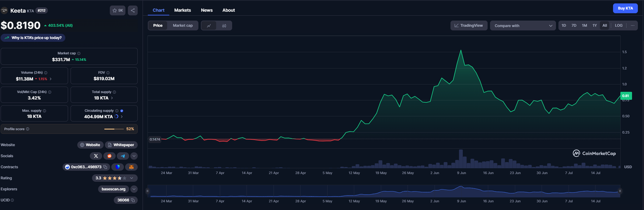Switch to the Chart tab

[x=158, y=10]
